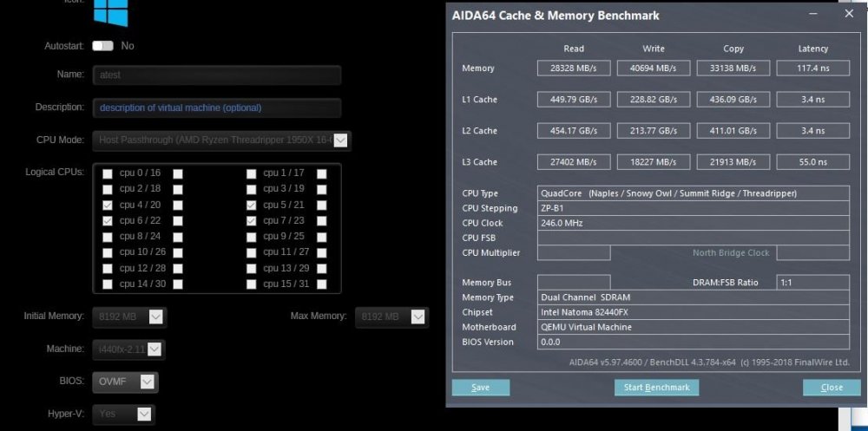This screenshot has width=868, height=431.
Task: Open the Max Memory 8192 MB dropdown
Action: (392, 317)
